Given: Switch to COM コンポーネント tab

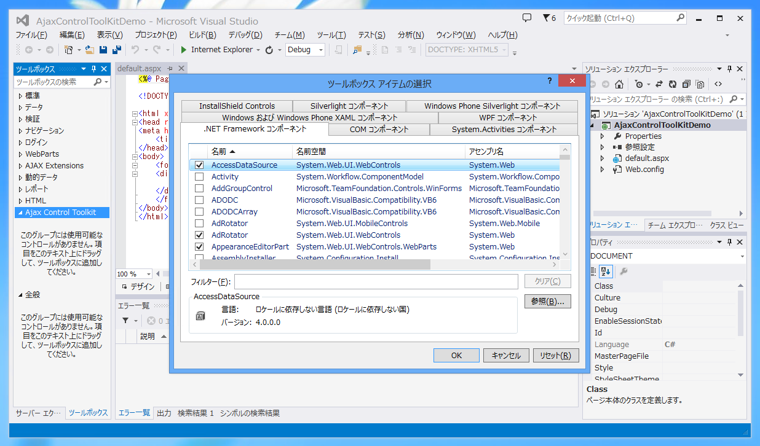Looking at the screenshot, I should 379,129.
